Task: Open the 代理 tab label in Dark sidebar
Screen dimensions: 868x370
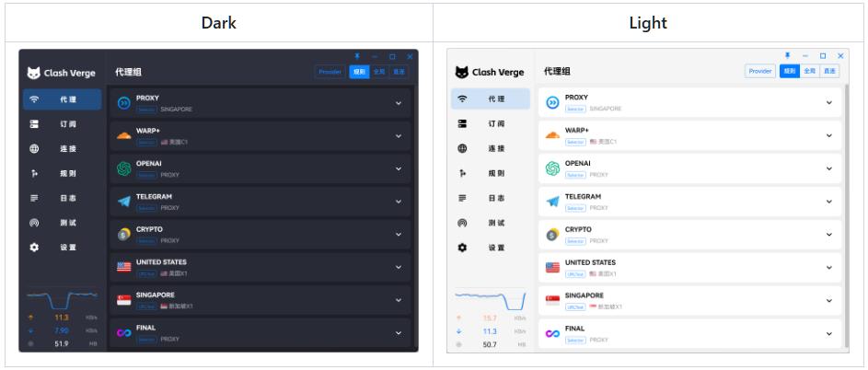Action: point(68,99)
